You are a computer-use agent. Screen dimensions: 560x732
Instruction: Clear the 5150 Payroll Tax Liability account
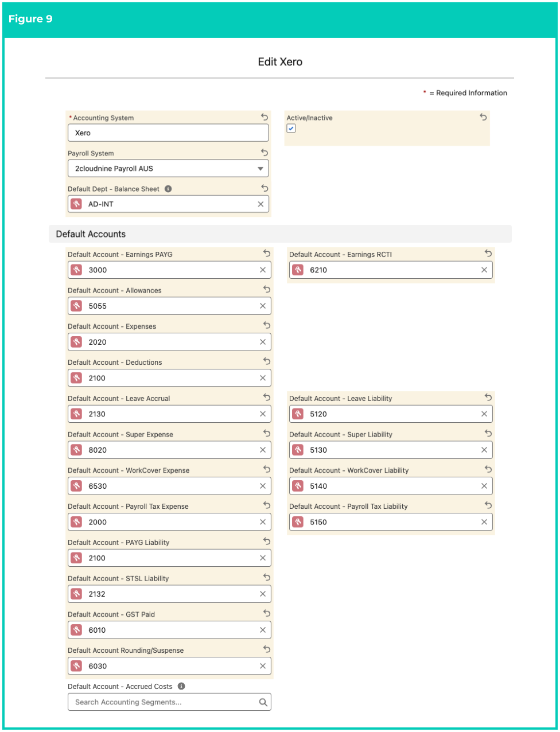484,522
